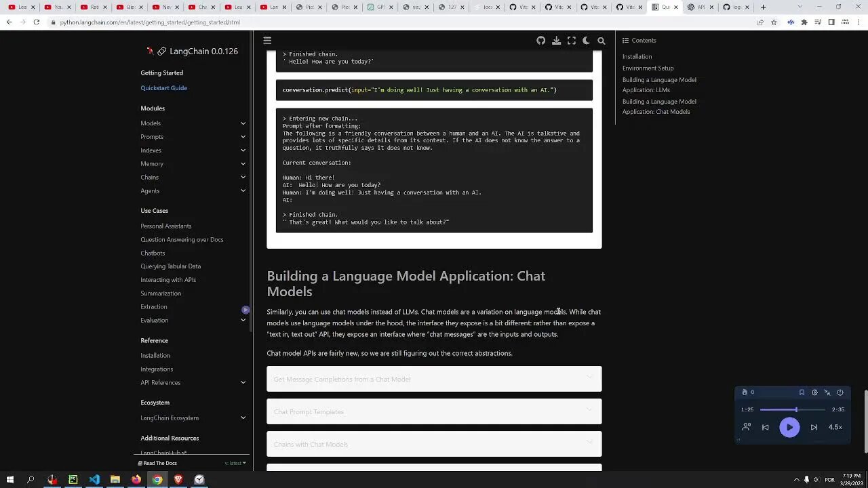Download the page via the download icon
The width and height of the screenshot is (868, 488).
[x=556, y=41]
